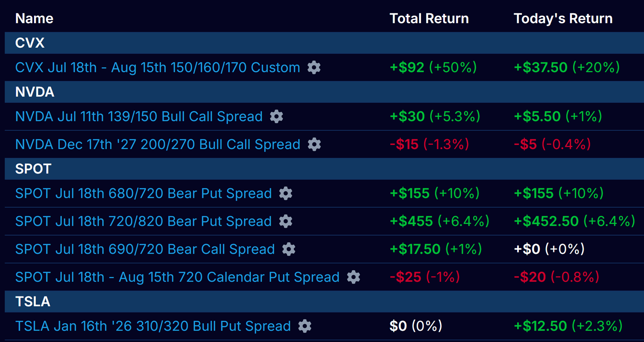Image resolution: width=644 pixels, height=342 pixels.
Task: Click gear icon beside NVDA 139/150 spread
Action: (276, 116)
